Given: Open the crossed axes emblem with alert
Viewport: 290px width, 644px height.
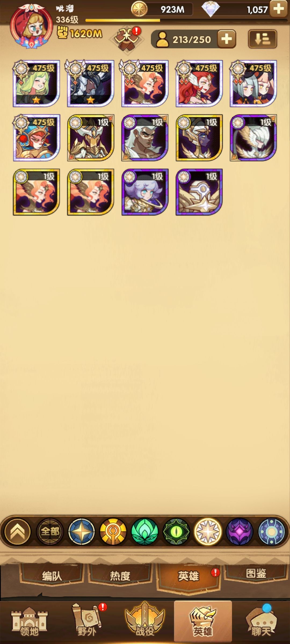Looking at the screenshot, I should (127, 39).
